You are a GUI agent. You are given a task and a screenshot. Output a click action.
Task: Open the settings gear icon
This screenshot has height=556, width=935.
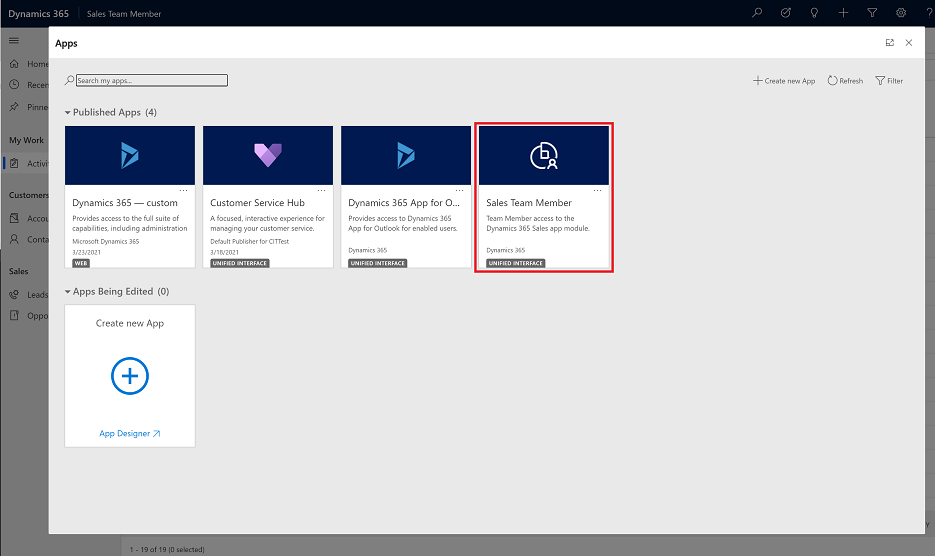[x=901, y=13]
